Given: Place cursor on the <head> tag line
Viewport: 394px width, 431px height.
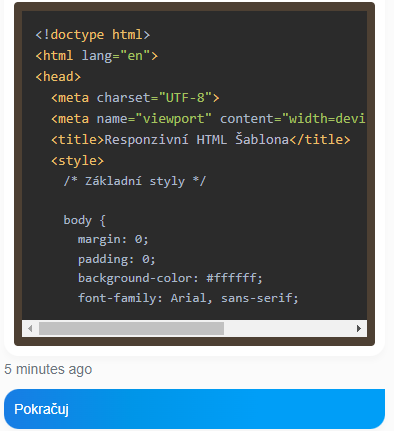Looking at the screenshot, I should pyautogui.click(x=58, y=77).
